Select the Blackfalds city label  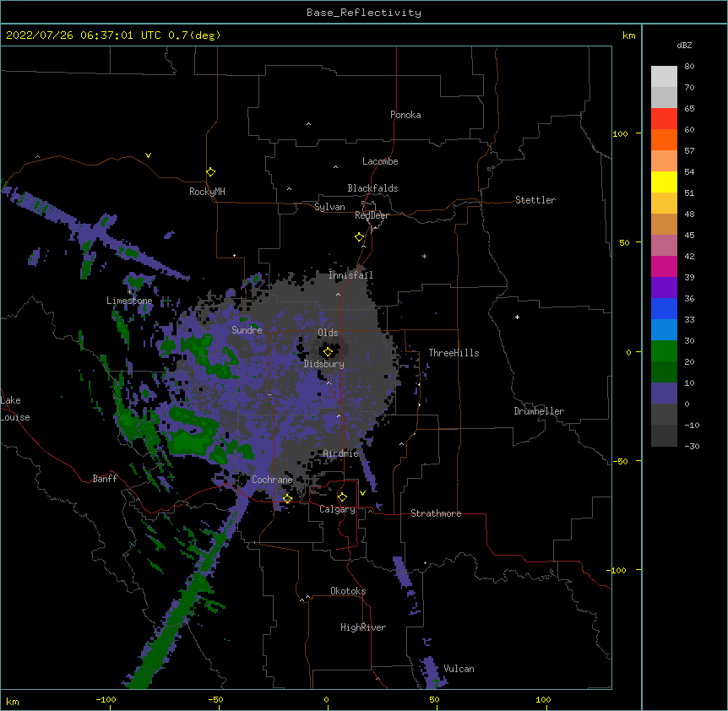point(372,188)
